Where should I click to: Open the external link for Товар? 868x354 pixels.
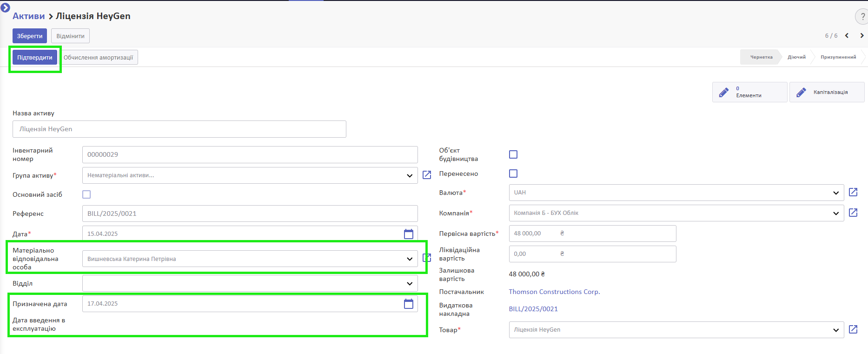pyautogui.click(x=853, y=329)
